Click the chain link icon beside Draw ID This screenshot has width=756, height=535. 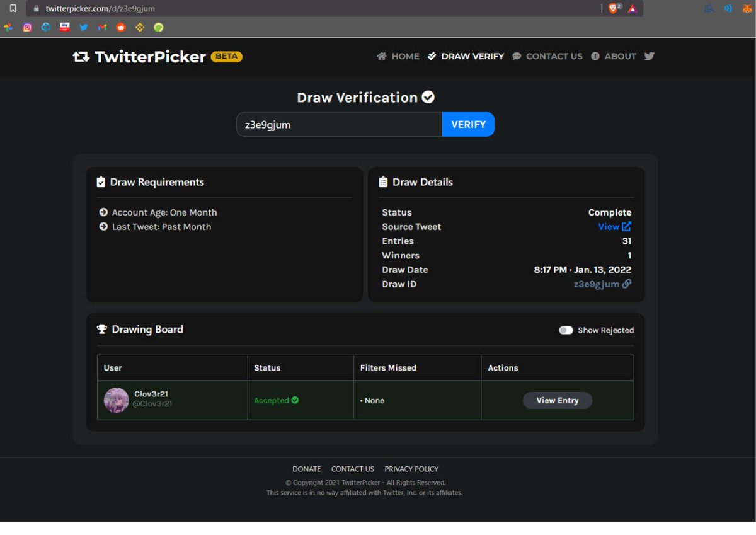tap(627, 284)
